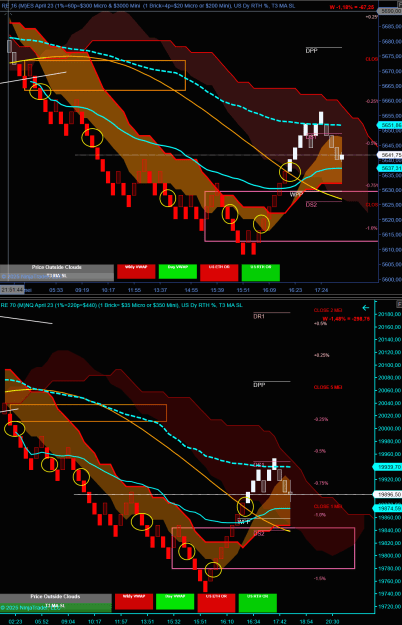Click the US ETH OR red indicator in NQ chart
Screen dimensions: 402x625
pos(216,602)
